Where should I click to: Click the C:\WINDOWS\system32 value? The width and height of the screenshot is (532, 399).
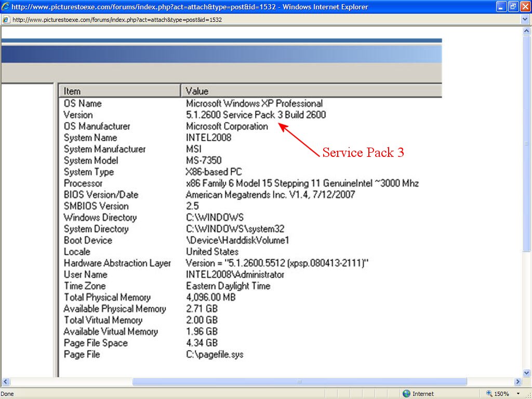pyautogui.click(x=235, y=229)
